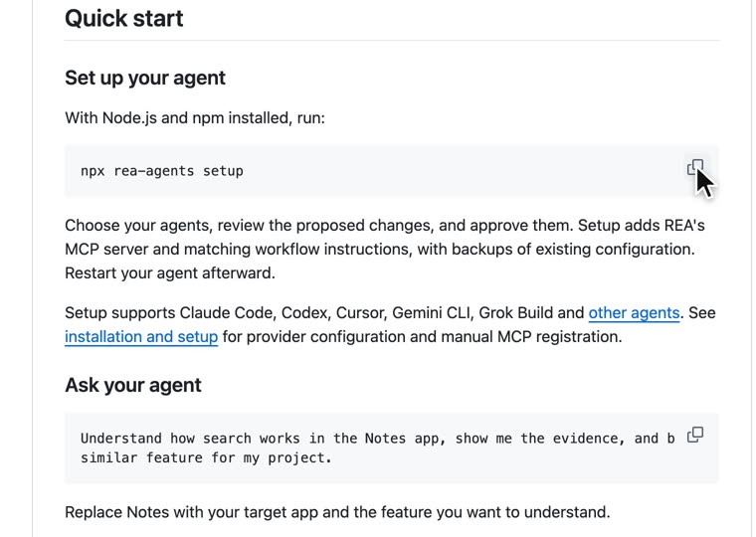
Task: Click the 'Choose your agents, review the proposed changes' line
Action: (x=385, y=225)
